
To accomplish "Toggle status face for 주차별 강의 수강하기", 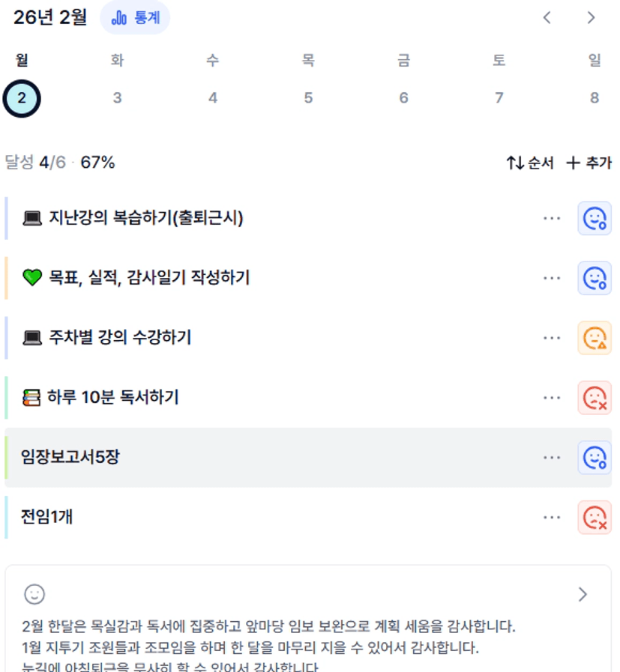I will (595, 338).
